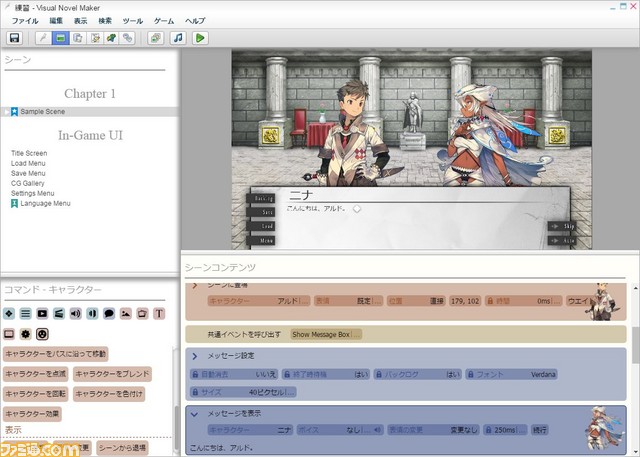Open CG Gallery UI entry

coord(28,183)
